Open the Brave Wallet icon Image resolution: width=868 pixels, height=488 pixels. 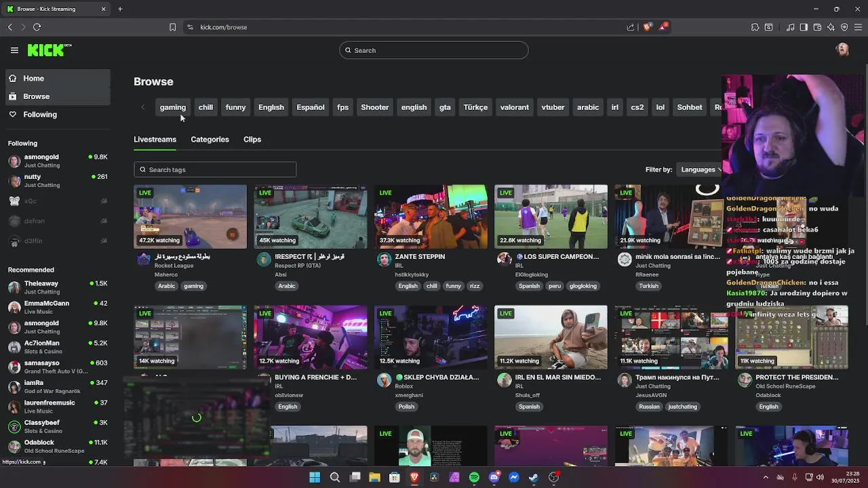coord(817,27)
